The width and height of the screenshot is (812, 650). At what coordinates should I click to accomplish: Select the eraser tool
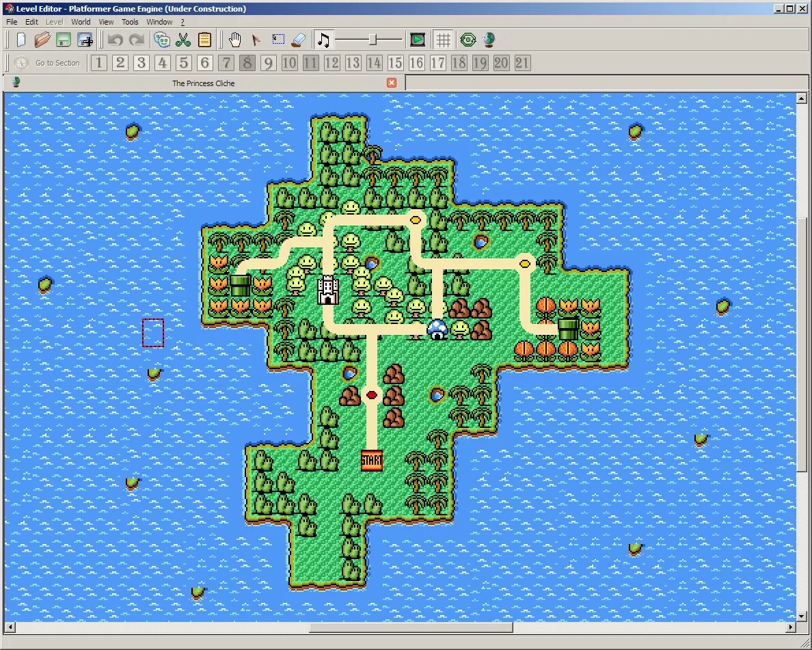point(299,40)
